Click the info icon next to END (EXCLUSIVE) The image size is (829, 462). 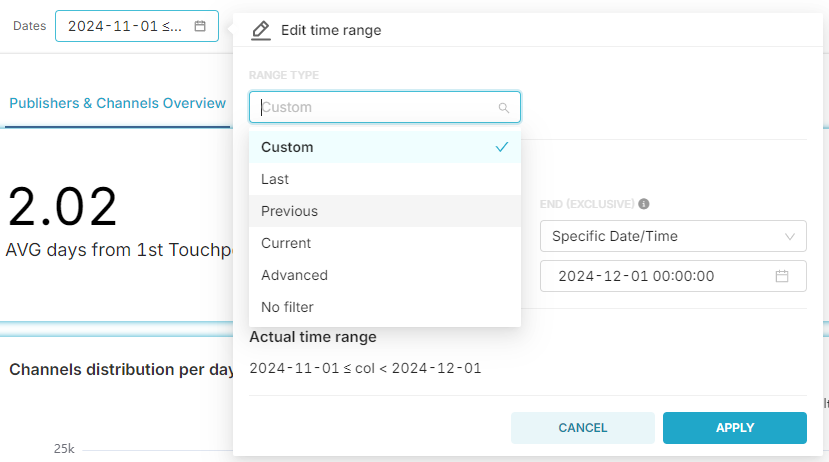644,204
